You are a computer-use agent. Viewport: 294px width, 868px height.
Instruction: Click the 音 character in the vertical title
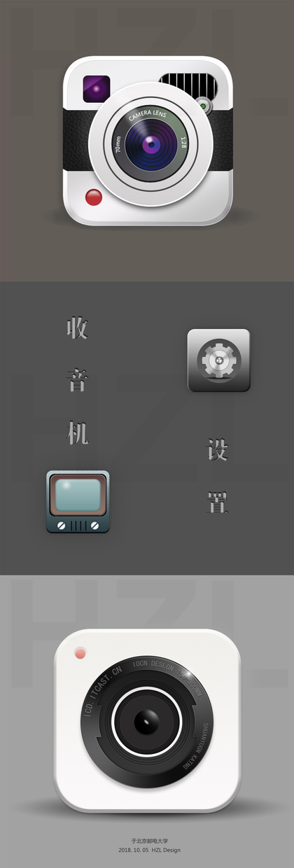(x=77, y=381)
